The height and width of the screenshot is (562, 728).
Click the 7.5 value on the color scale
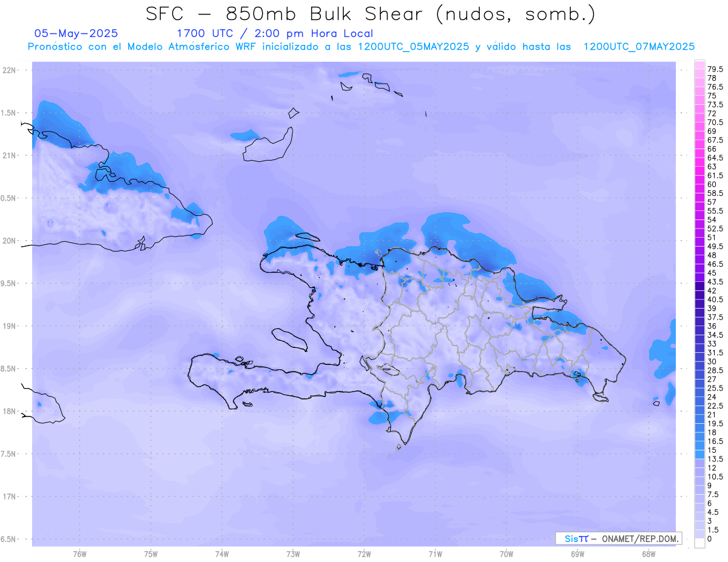pos(713,495)
